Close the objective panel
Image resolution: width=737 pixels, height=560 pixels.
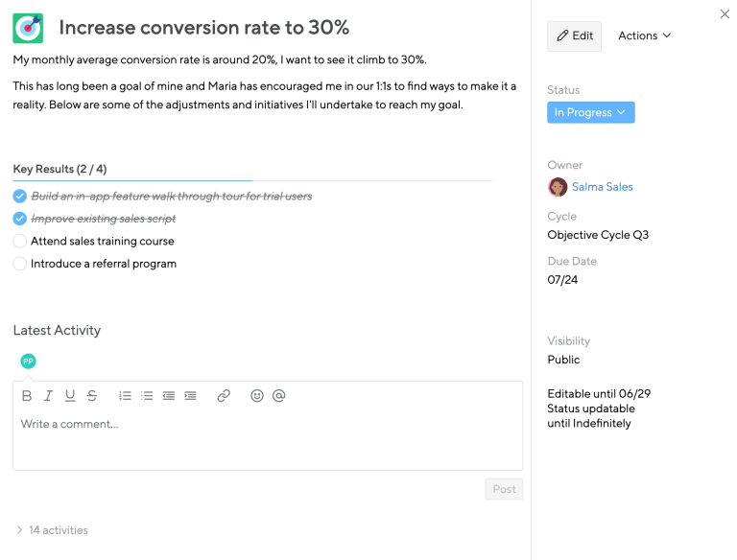(x=725, y=14)
